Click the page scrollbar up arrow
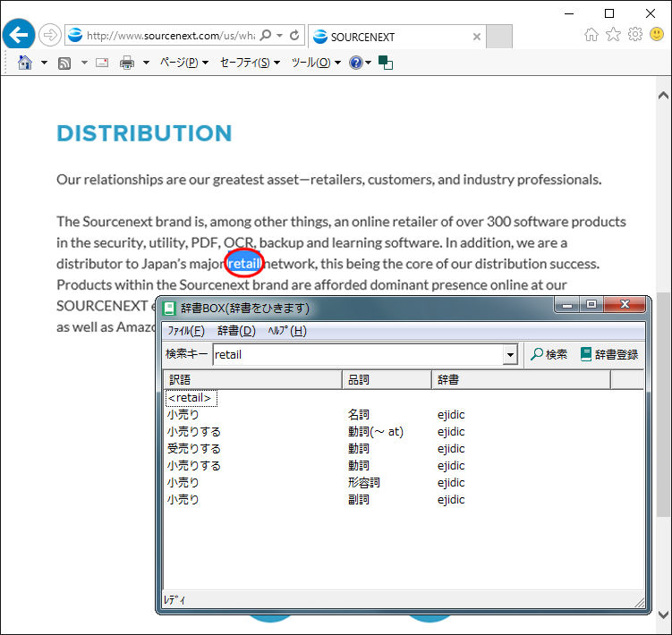Image resolution: width=672 pixels, height=635 pixels. tap(663, 95)
